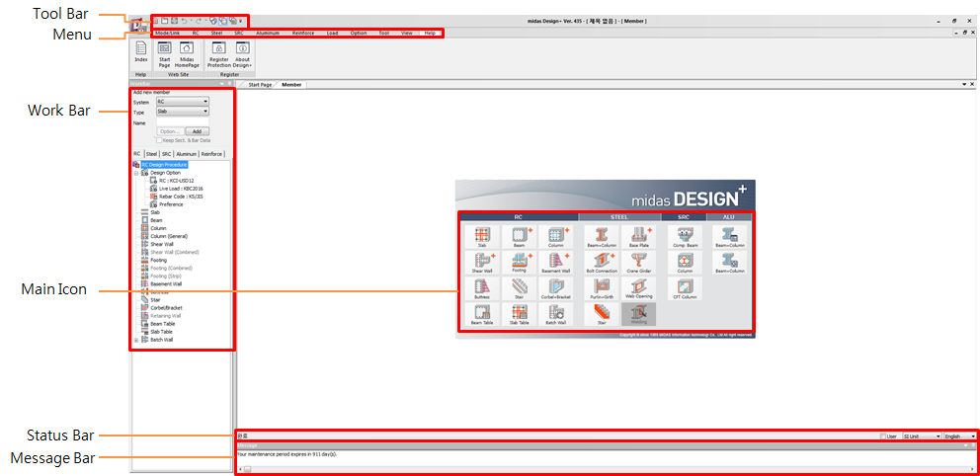
Task: Launch the Base Plate main icon
Action: click(638, 237)
